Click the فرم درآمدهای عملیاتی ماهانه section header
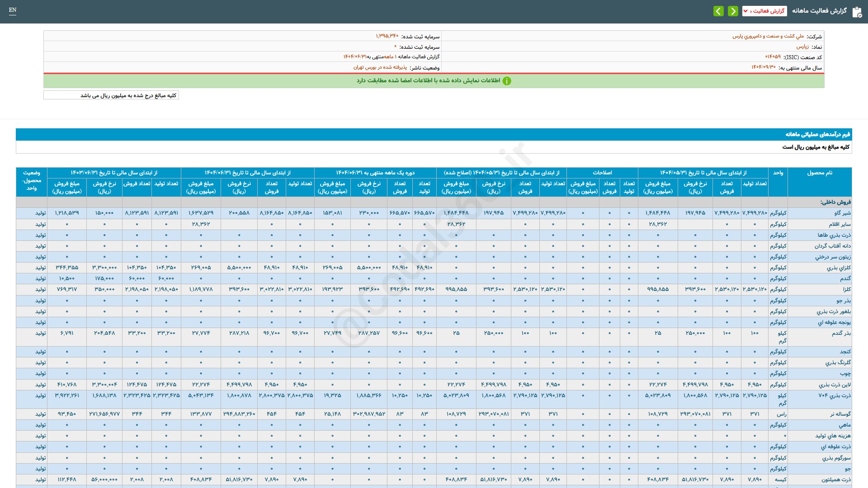This screenshot has height=488, width=868. point(817,134)
